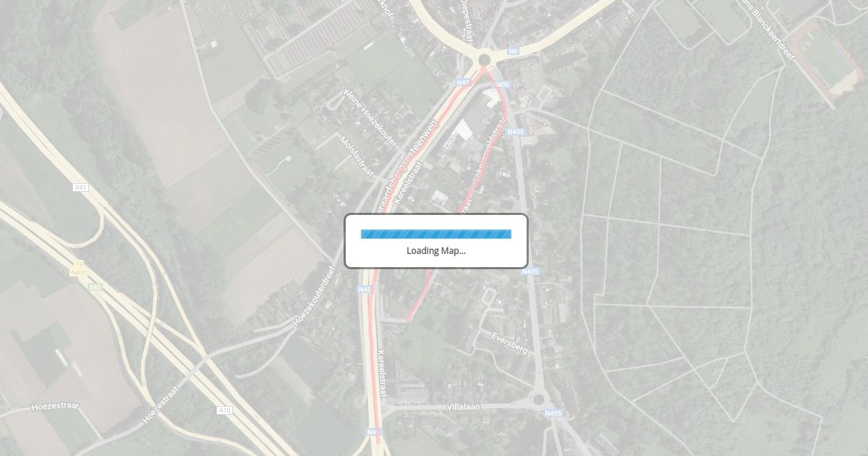The height and width of the screenshot is (456, 868).
Task: Click the Molslastraat street label
Action: [357, 156]
